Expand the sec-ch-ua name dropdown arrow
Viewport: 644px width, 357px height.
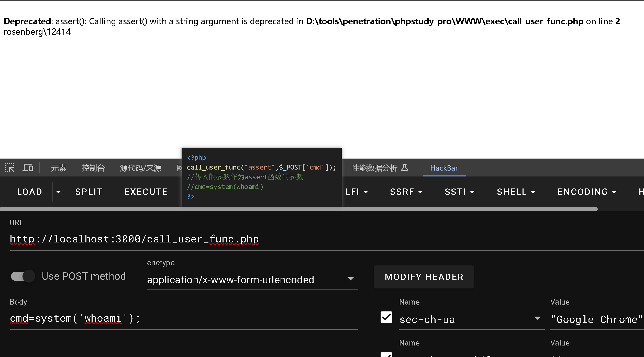(x=537, y=318)
